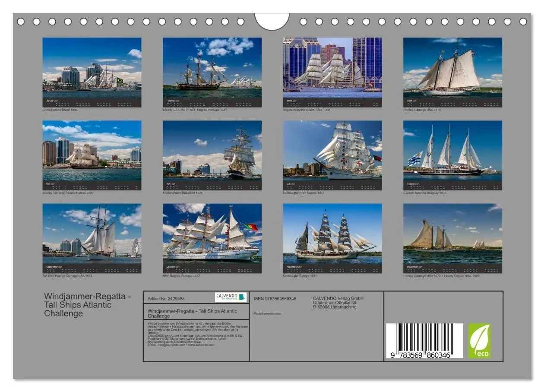This screenshot has width=544, height=392.
Task: Click 'CALVENDO Verlag GmbH' publisher name
Action: (x=338, y=298)
